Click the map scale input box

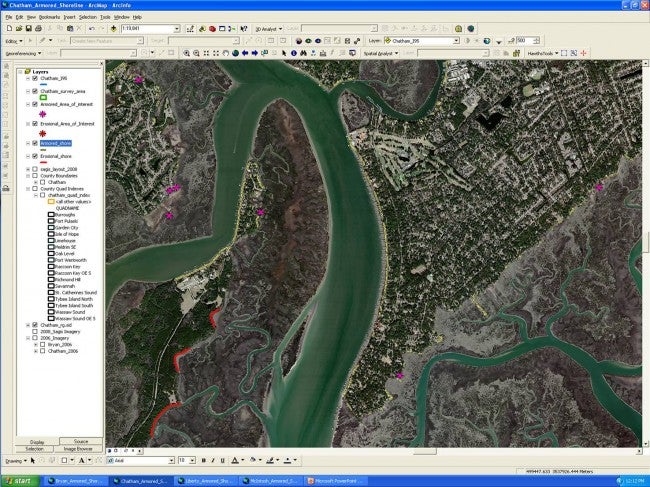(147, 29)
